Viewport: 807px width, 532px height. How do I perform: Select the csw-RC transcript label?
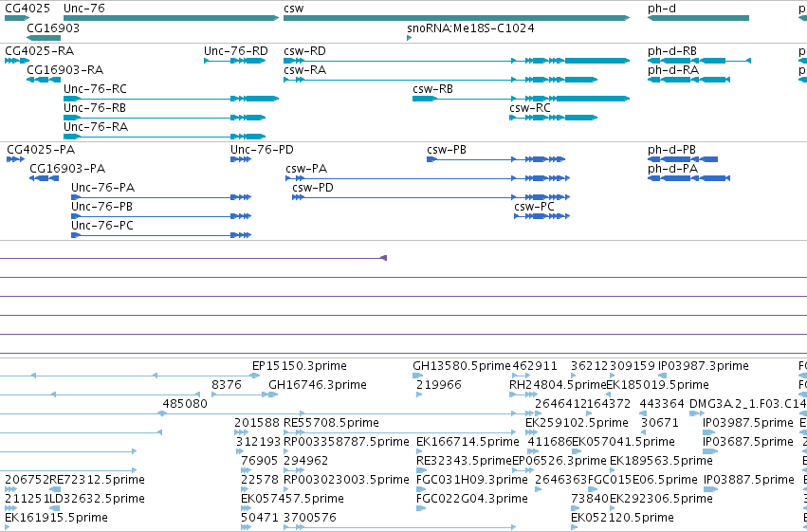529,108
